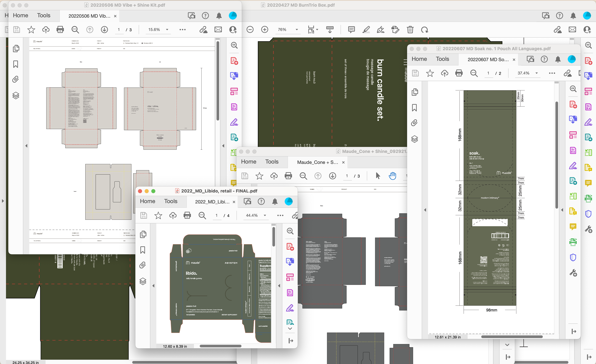Select highlighter pen tool in BurnTrio toolbar
This screenshot has width=596, height=364.
pyautogui.click(x=366, y=29)
